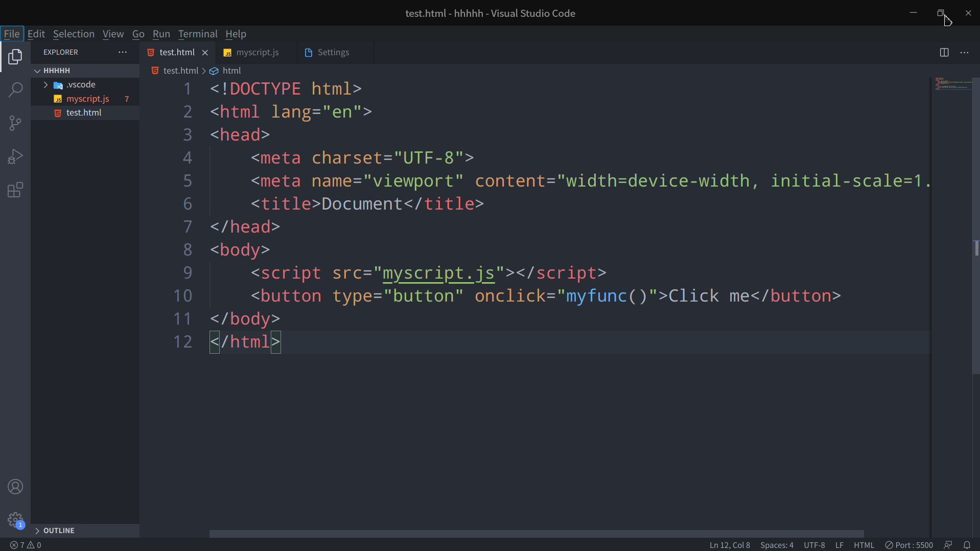Expand the OUTLINE section
980x551 pixels.
coord(85,531)
